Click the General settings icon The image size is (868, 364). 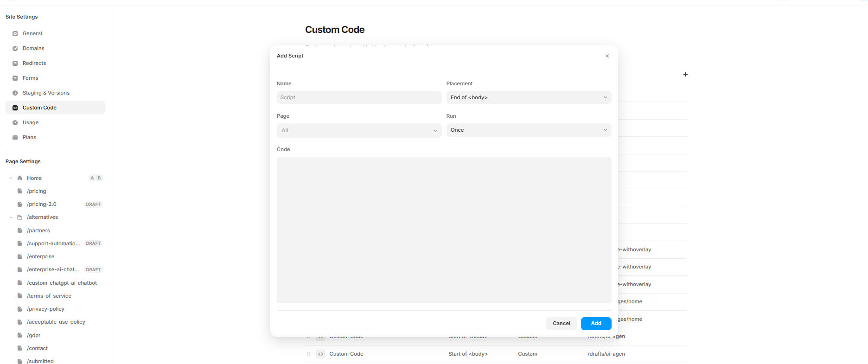[15, 33]
